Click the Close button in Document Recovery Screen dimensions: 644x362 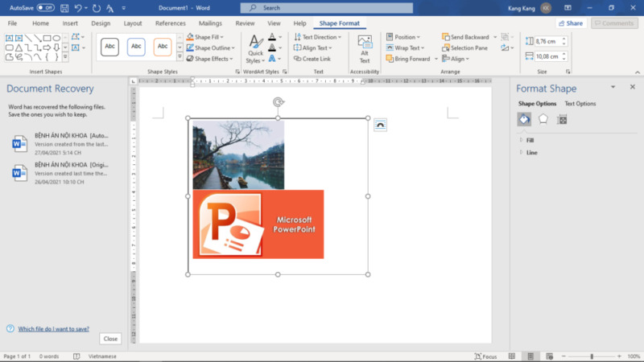coord(110,339)
